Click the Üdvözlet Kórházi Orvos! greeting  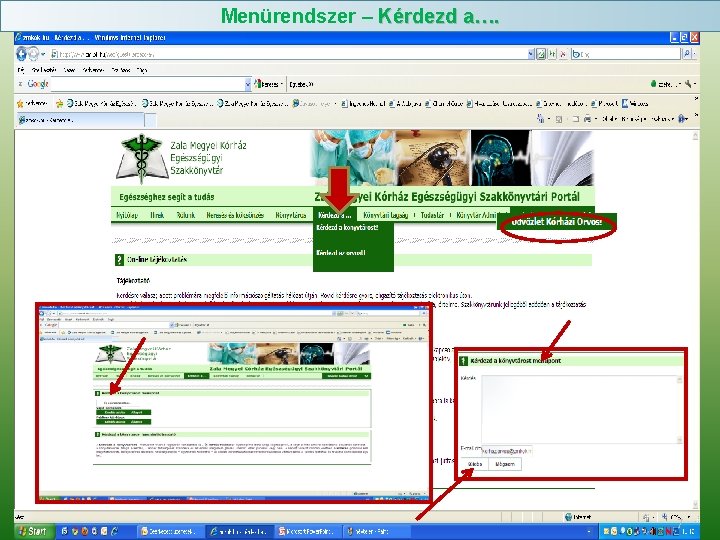click(x=557, y=222)
